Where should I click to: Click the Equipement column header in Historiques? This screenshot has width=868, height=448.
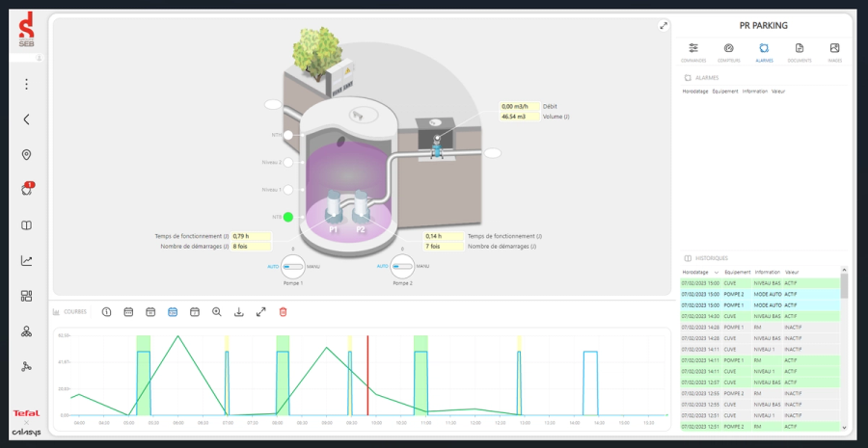737,272
